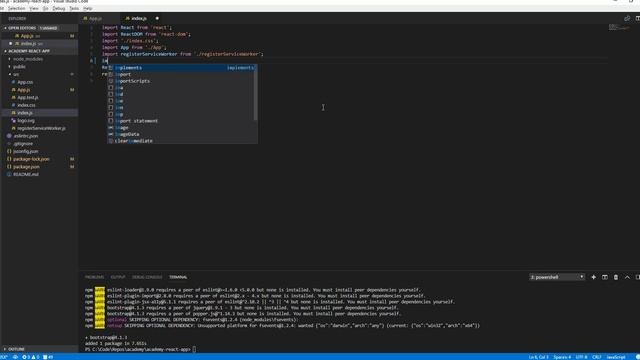Open App.test.js in the file tree
Viewport: 640px width, 360px height.
click(28, 98)
